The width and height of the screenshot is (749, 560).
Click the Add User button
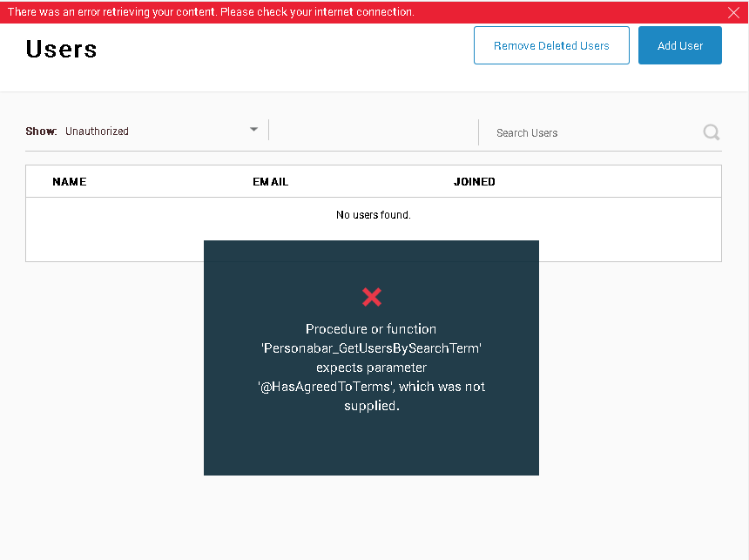pos(679,45)
